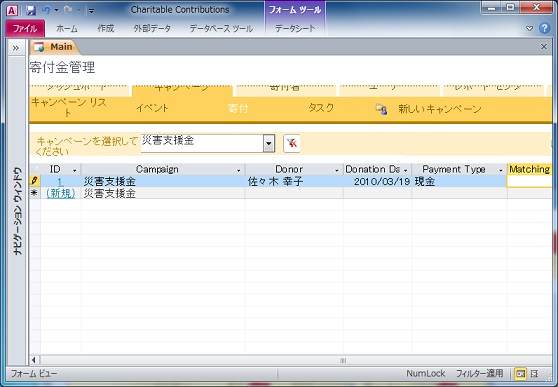
Task: Open the キャンペーン リスト sub tab
Action: click(69, 108)
